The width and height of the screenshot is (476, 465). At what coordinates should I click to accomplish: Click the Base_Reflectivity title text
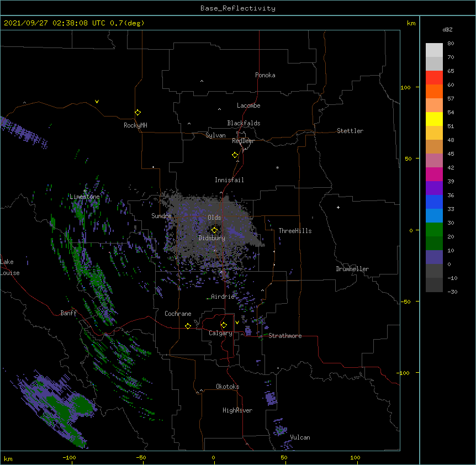tap(238, 8)
